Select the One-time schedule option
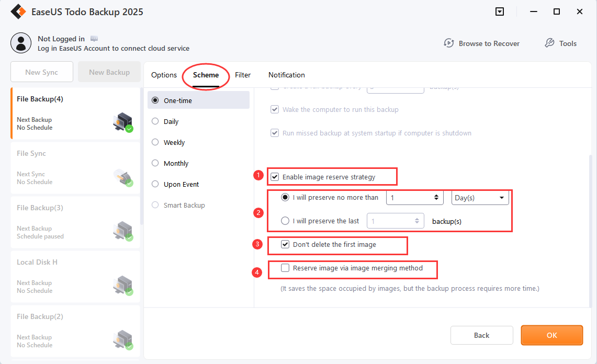The image size is (597, 364). (198, 100)
